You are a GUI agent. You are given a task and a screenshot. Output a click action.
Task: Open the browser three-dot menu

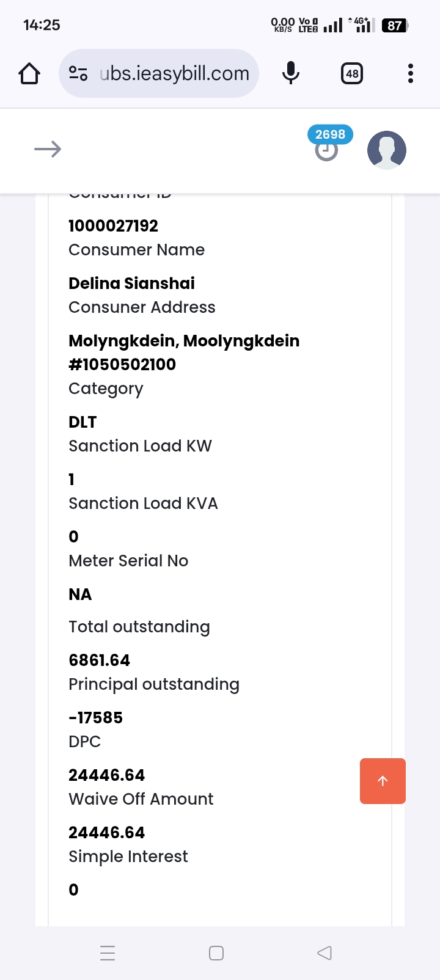(411, 74)
